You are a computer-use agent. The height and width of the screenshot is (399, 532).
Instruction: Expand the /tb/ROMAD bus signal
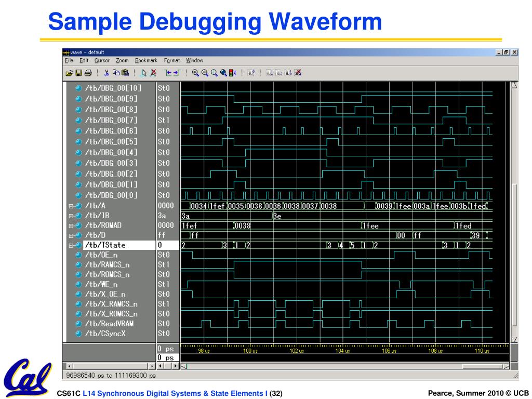(x=71, y=225)
